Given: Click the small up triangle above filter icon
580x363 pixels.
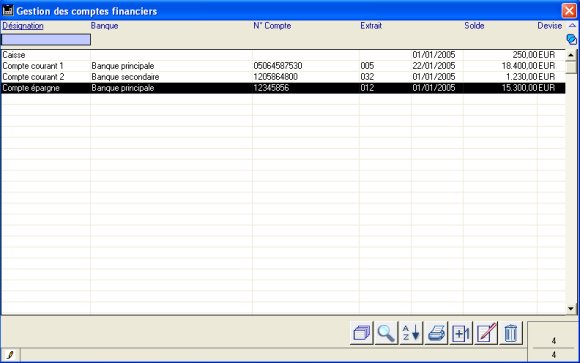Looking at the screenshot, I should coord(572,25).
